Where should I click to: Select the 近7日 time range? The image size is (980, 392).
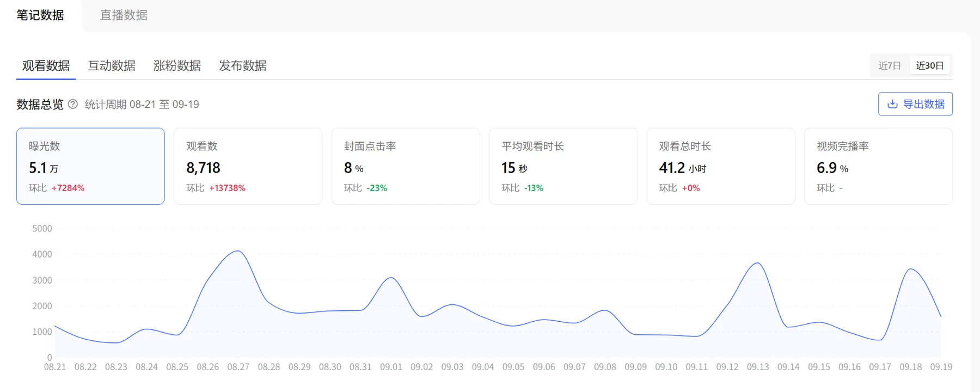(890, 65)
